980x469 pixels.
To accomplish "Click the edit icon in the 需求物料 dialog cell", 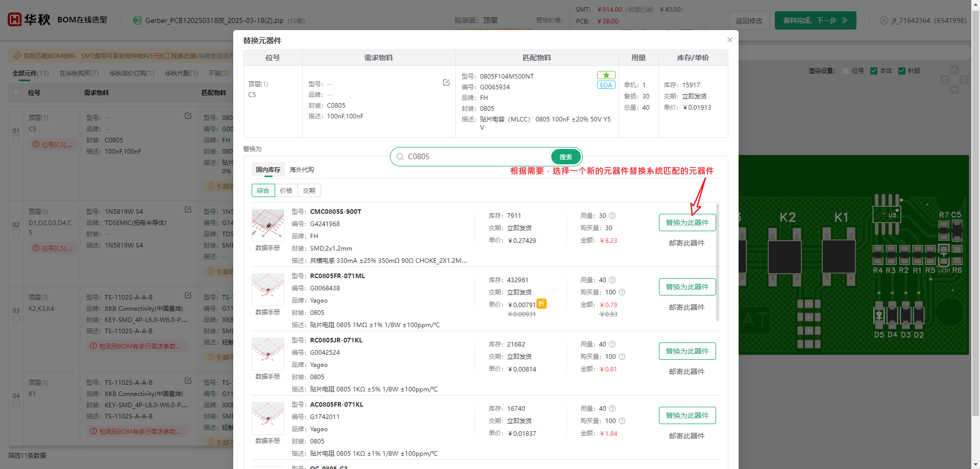I will coord(446,83).
